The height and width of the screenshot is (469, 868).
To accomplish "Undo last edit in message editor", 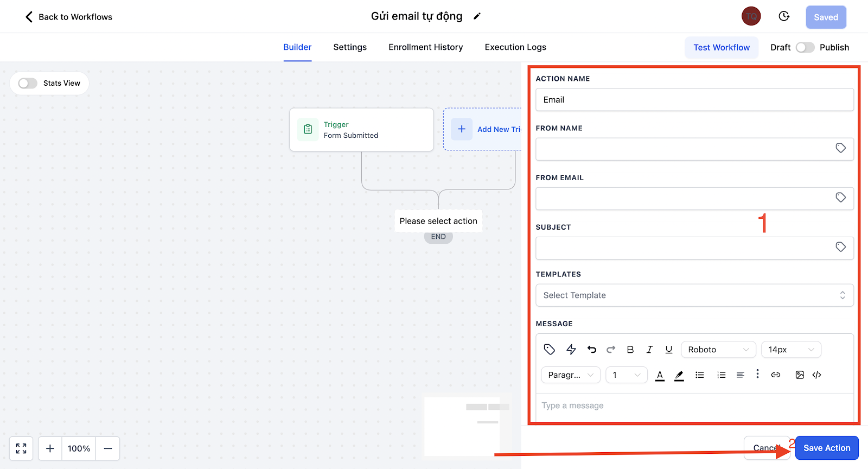I will click(x=592, y=350).
